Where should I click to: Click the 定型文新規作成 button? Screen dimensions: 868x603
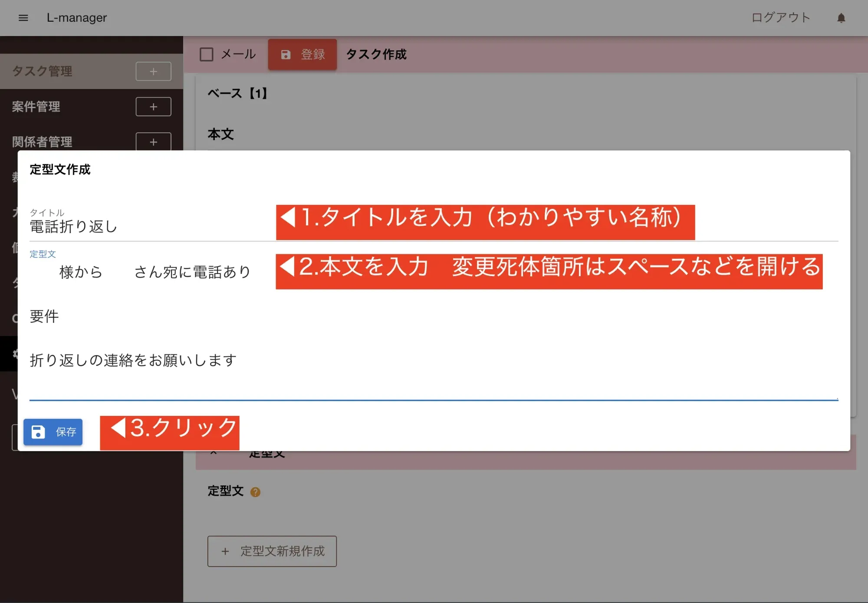(x=272, y=551)
